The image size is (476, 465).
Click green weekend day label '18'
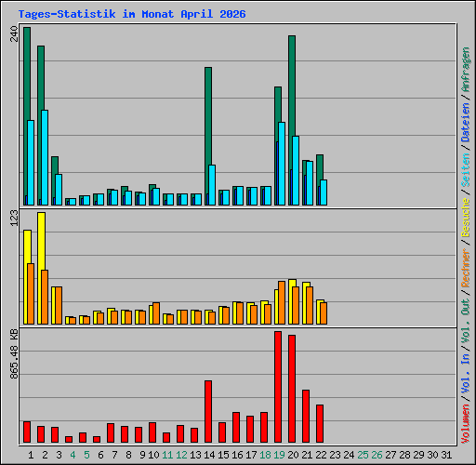point(265,455)
